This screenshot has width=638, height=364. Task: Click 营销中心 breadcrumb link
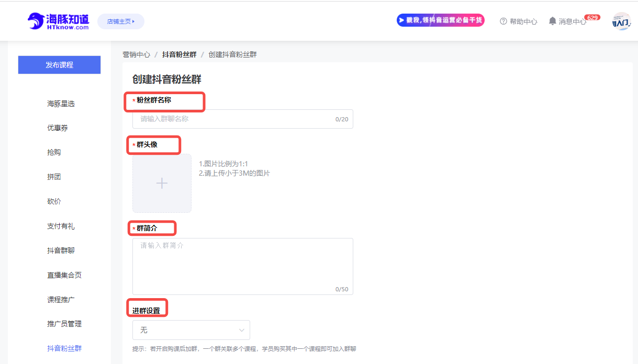coord(136,54)
